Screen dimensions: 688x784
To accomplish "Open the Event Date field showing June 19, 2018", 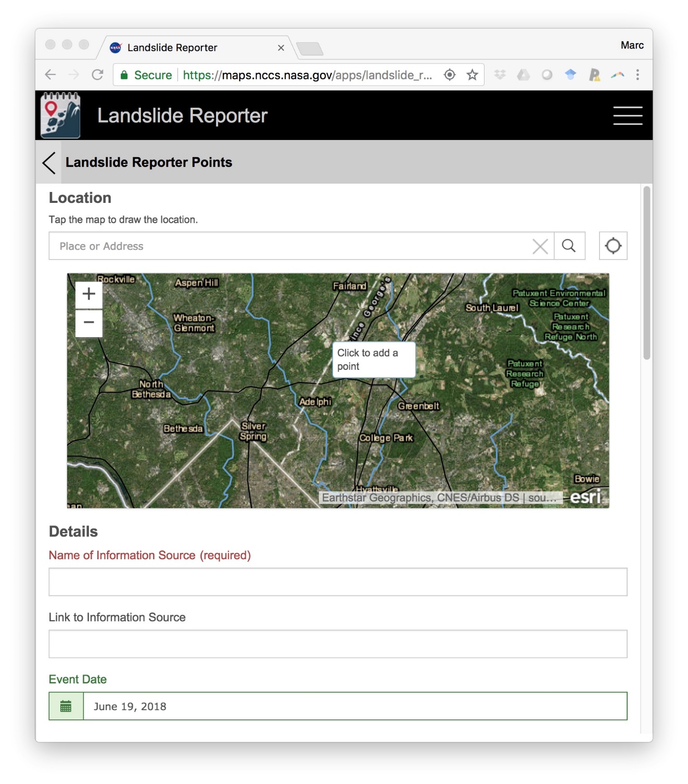I will (354, 706).
